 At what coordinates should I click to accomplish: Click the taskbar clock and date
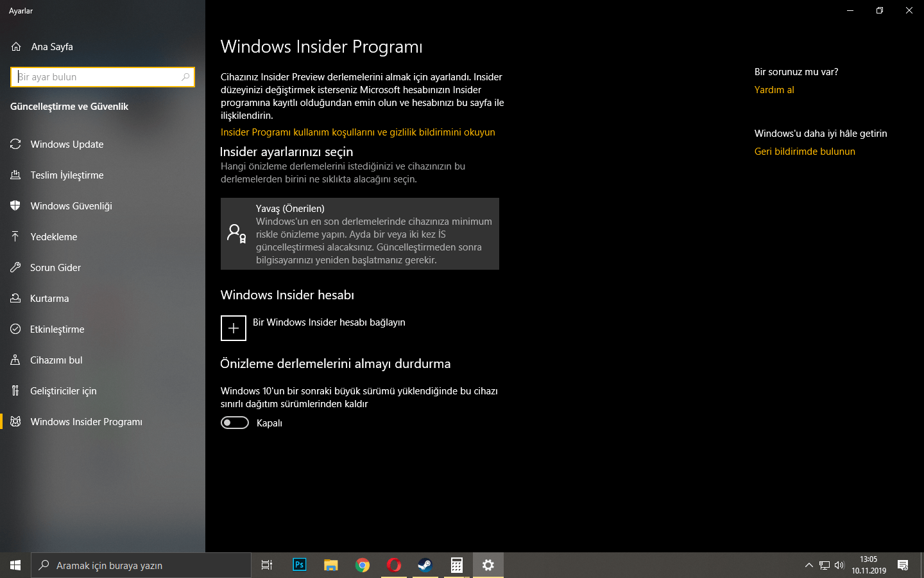coord(869,565)
